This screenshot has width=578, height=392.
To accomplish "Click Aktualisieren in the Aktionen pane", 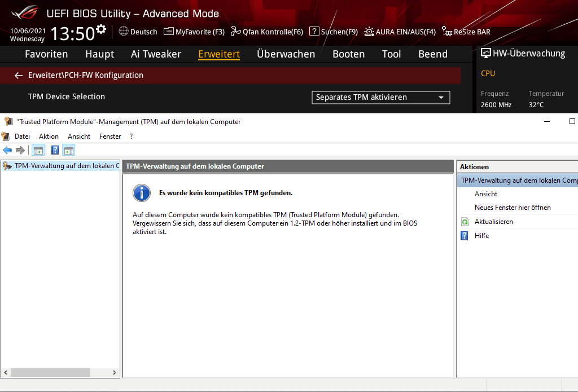I will point(493,222).
